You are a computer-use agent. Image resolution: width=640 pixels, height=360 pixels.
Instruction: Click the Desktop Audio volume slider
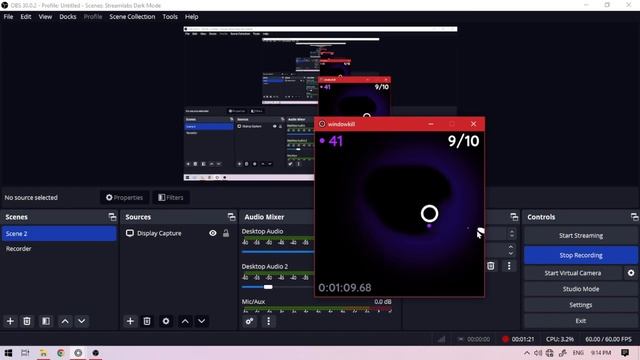coord(278,252)
